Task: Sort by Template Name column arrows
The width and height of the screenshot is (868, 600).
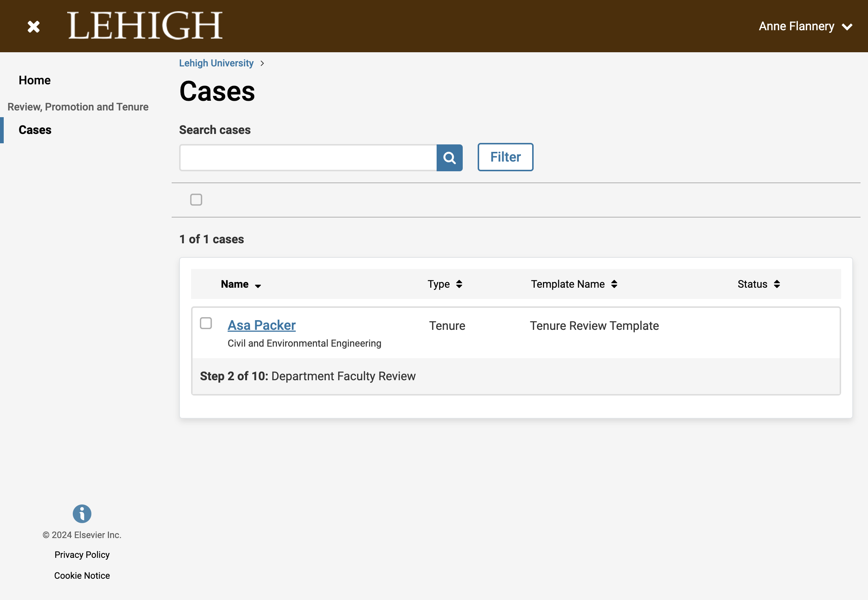Action: click(x=614, y=284)
